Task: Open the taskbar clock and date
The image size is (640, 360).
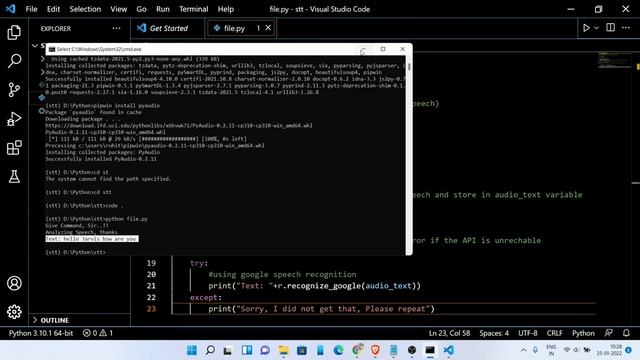Action: tap(609, 350)
